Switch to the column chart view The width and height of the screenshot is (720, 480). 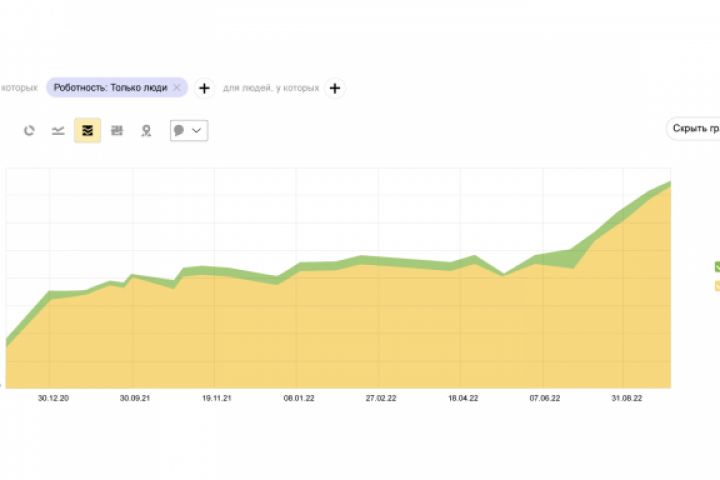(117, 131)
